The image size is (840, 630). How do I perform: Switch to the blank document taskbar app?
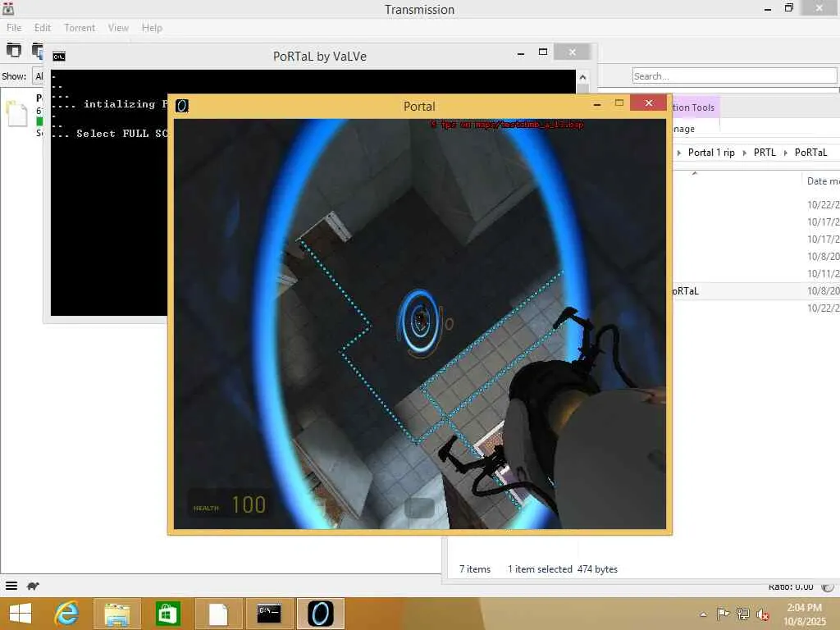218,614
